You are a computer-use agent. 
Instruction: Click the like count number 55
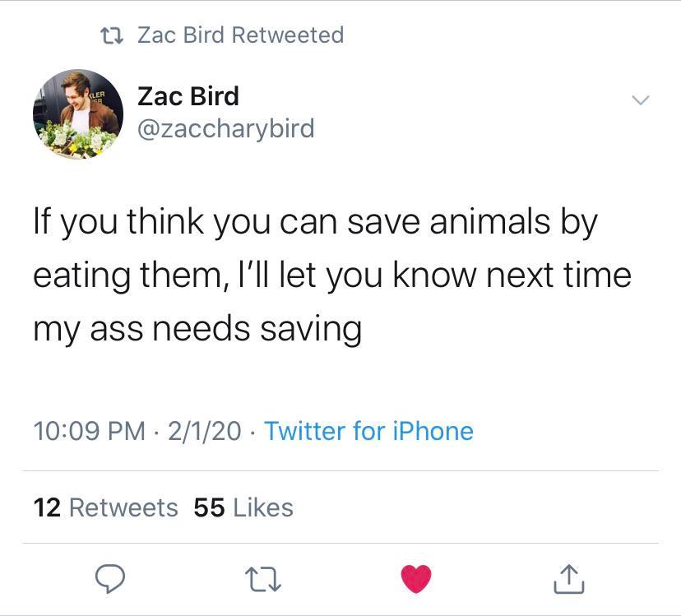210,507
